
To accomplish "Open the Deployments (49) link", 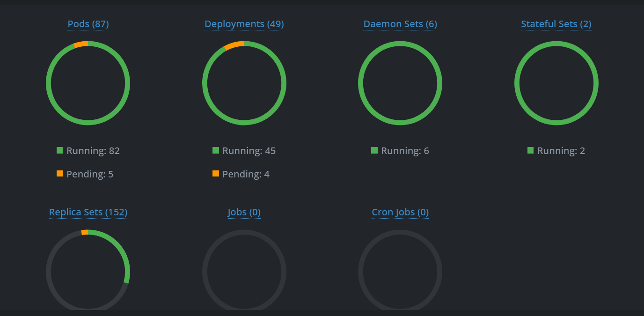I will [x=244, y=24].
